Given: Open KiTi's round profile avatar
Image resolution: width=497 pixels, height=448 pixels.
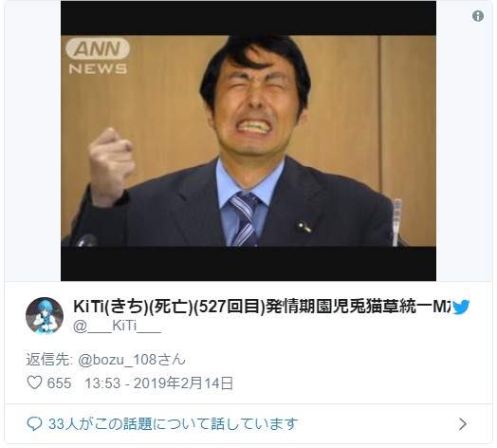Looking at the screenshot, I should click(45, 316).
